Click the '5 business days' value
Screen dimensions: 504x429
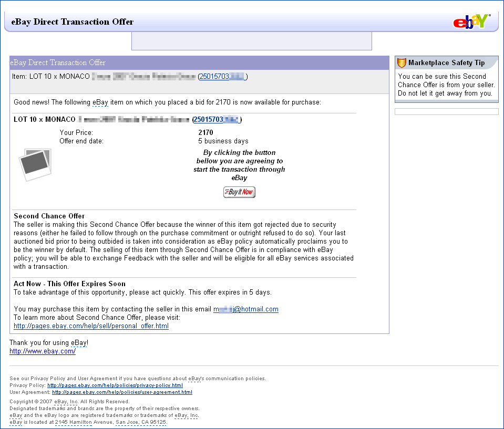[223, 141]
